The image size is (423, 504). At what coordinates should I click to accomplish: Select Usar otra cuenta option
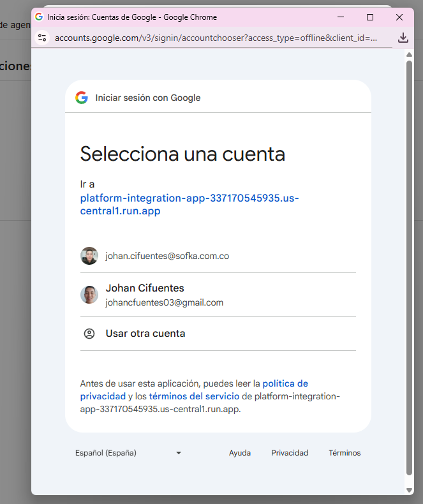(x=145, y=334)
